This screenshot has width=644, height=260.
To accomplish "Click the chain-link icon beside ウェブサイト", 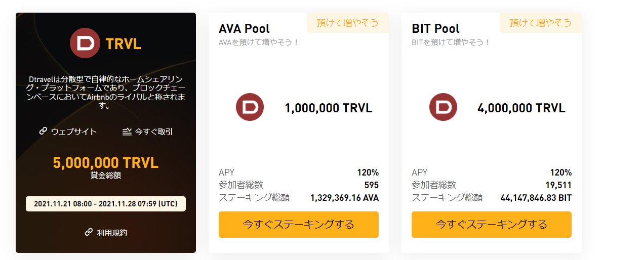I will point(43,132).
